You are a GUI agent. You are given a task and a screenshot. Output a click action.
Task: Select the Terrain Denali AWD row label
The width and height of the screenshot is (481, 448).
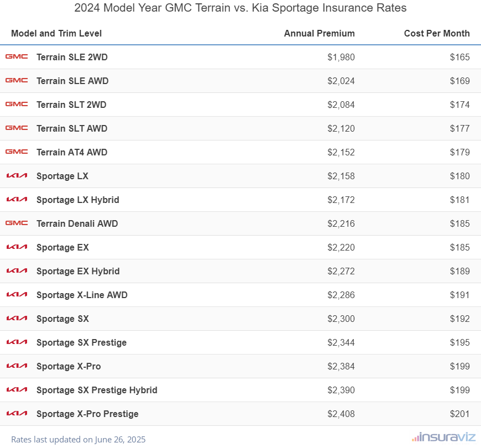(x=77, y=223)
